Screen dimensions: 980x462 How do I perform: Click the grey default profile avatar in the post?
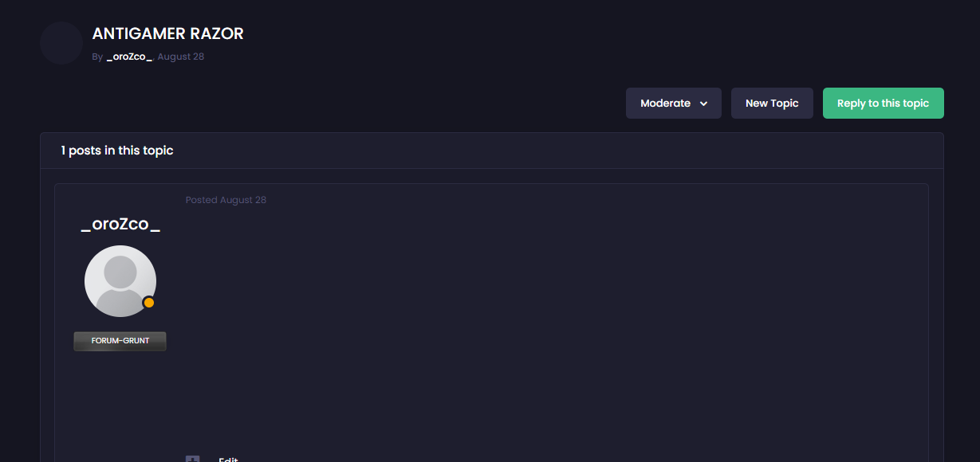point(120,281)
